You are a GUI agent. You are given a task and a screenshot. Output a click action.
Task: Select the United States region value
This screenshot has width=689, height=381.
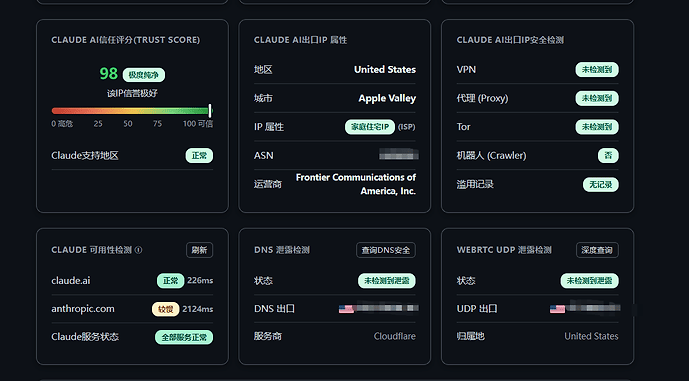(384, 69)
